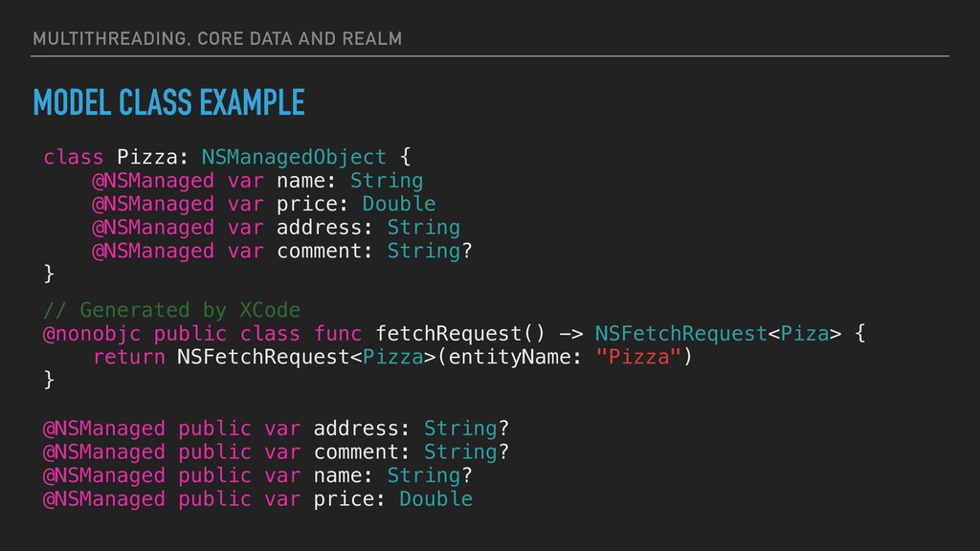Click the NSManagedObject superclass name
This screenshot has height=551, width=980.
click(x=294, y=157)
